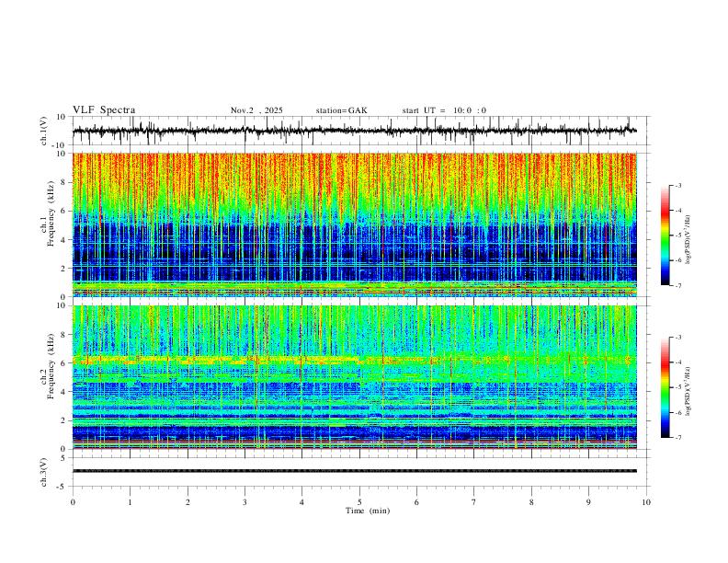The image size is (728, 563).
Task: Click the "VLF Spectra" plot title
Action: click(104, 110)
